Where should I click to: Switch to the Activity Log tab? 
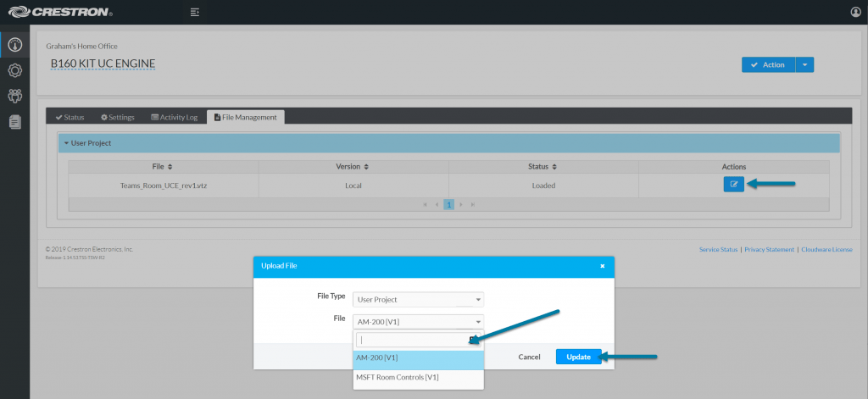(174, 117)
